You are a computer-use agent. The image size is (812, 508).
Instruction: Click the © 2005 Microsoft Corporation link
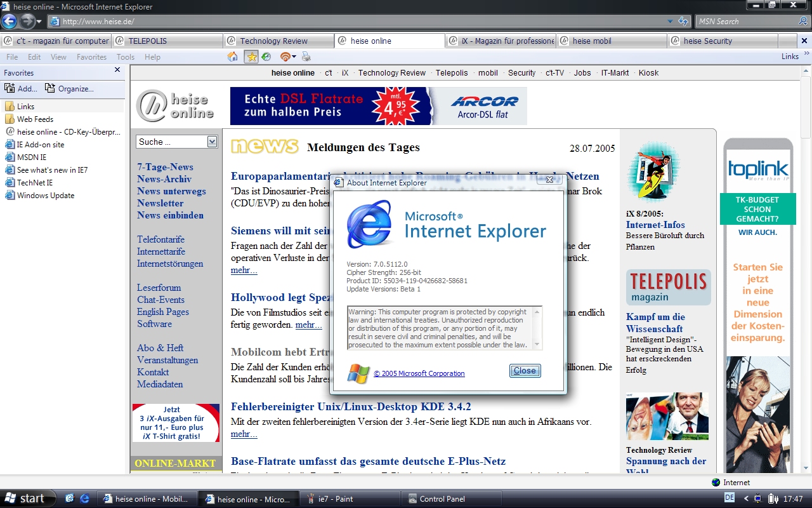tap(419, 373)
